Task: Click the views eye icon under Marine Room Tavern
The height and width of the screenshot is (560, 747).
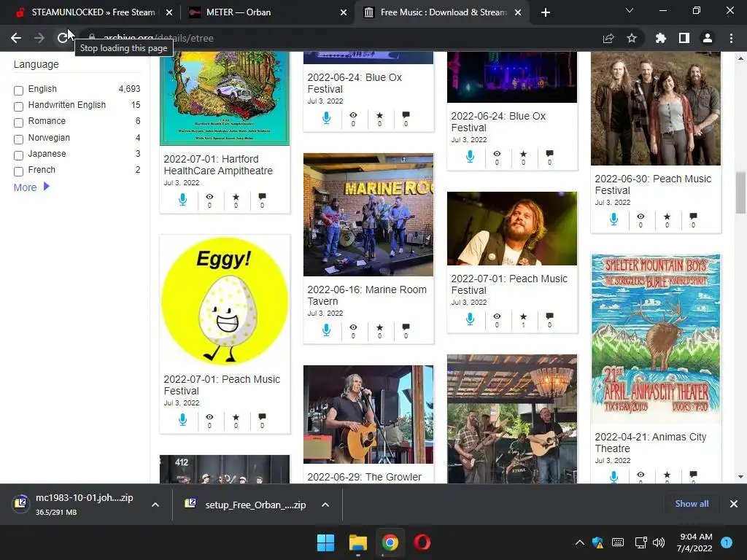Action: 353,327
